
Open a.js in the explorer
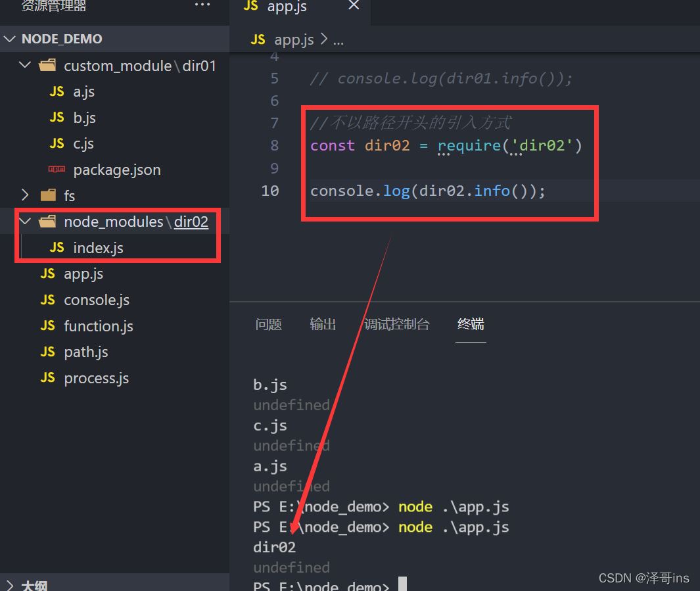[x=84, y=91]
